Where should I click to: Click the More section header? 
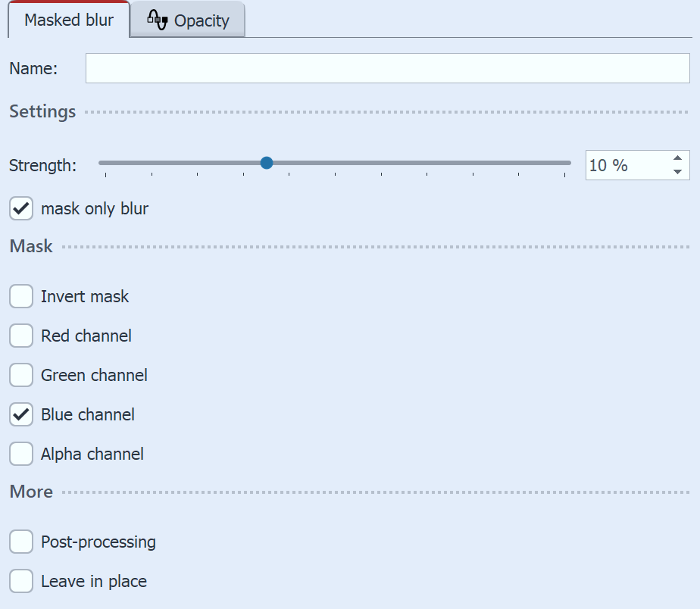[30, 492]
